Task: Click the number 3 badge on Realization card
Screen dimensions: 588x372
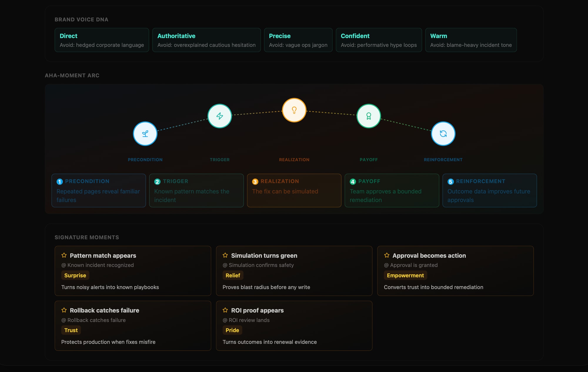Action: (x=255, y=182)
